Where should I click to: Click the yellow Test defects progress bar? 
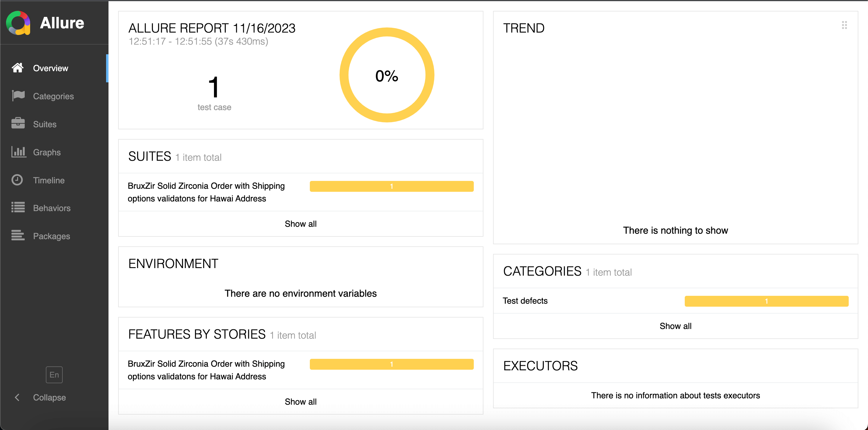766,301
